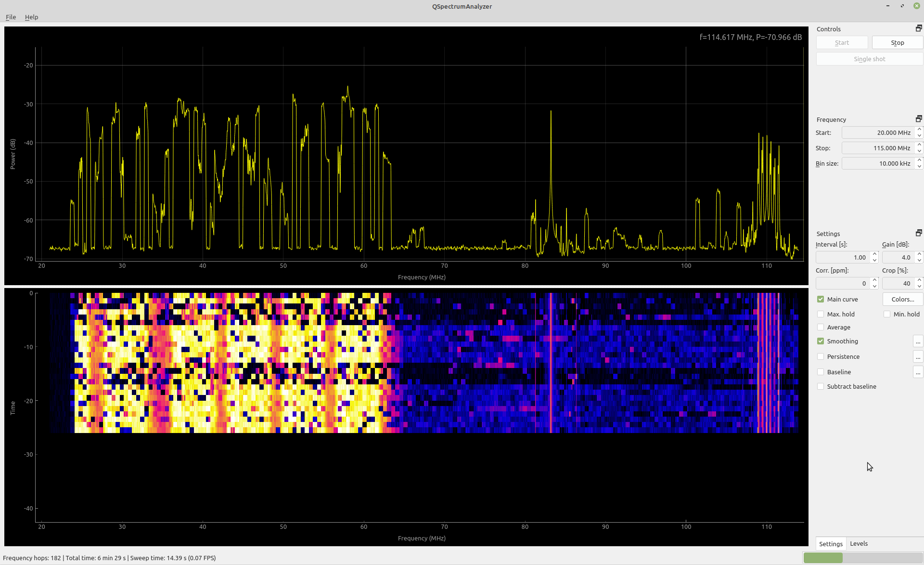Switch to the Levels tab
The height and width of the screenshot is (565, 924).
coord(859,544)
